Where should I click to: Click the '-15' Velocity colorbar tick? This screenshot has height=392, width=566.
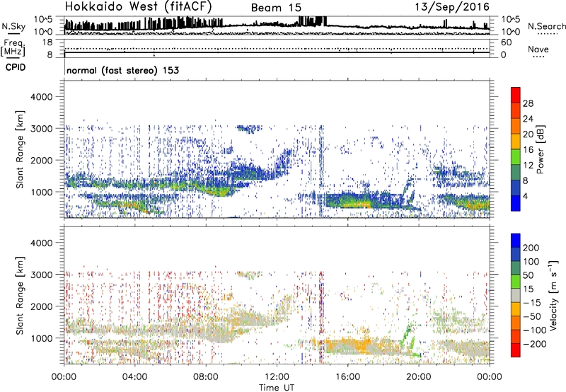click(532, 302)
